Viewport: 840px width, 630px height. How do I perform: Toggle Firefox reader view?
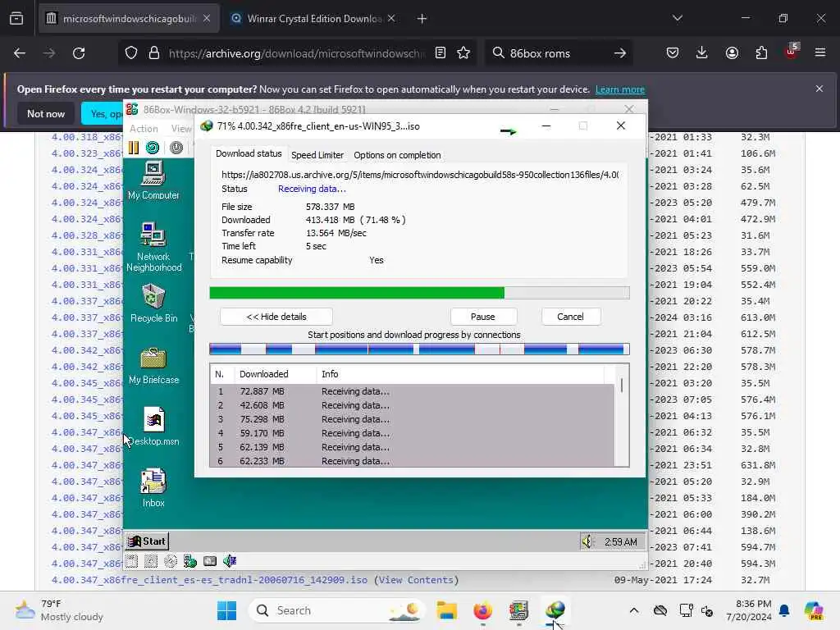(441, 53)
